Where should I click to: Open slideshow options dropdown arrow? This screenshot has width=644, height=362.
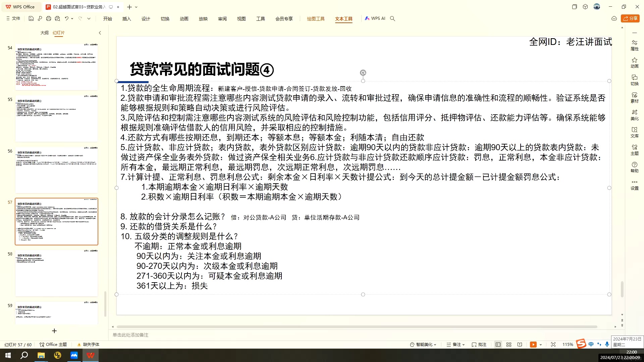coord(541,345)
